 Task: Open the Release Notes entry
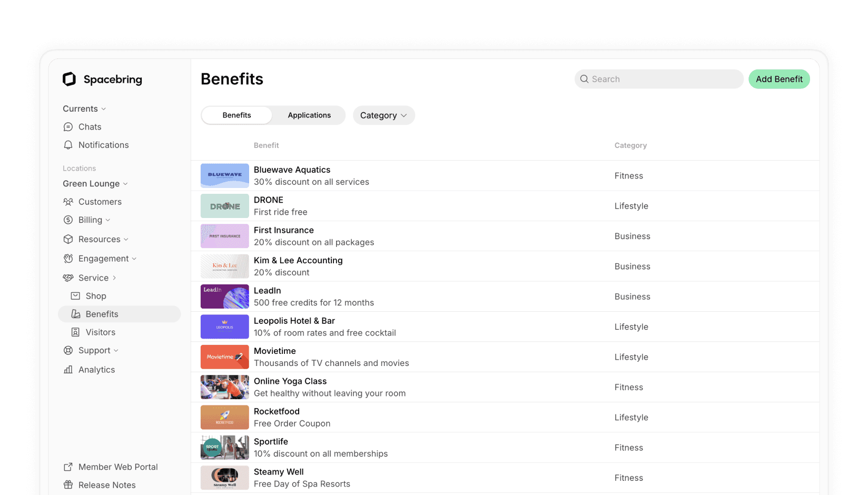106,484
